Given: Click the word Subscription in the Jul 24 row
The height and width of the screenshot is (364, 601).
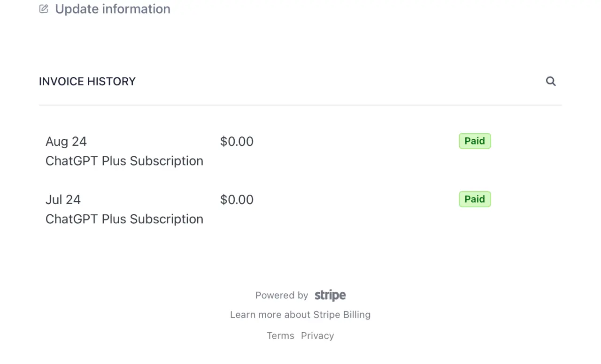Looking at the screenshot, I should tap(167, 219).
